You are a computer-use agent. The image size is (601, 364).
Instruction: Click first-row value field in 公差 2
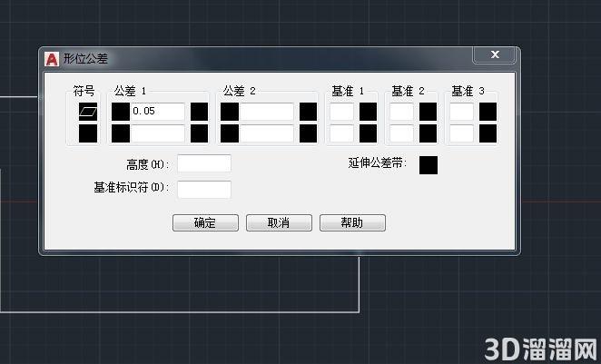pos(266,112)
